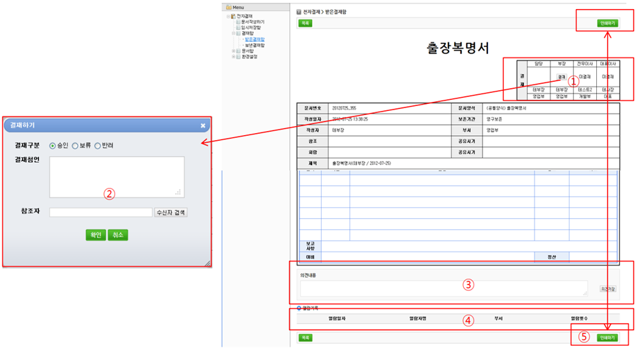Screen dimensions: 644x348
Task: Click the 전자결재 clipboard icon in tree
Action: click(x=234, y=16)
